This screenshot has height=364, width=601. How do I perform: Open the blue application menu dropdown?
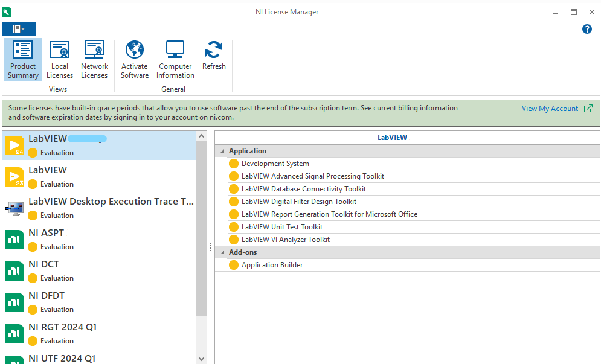(19, 29)
